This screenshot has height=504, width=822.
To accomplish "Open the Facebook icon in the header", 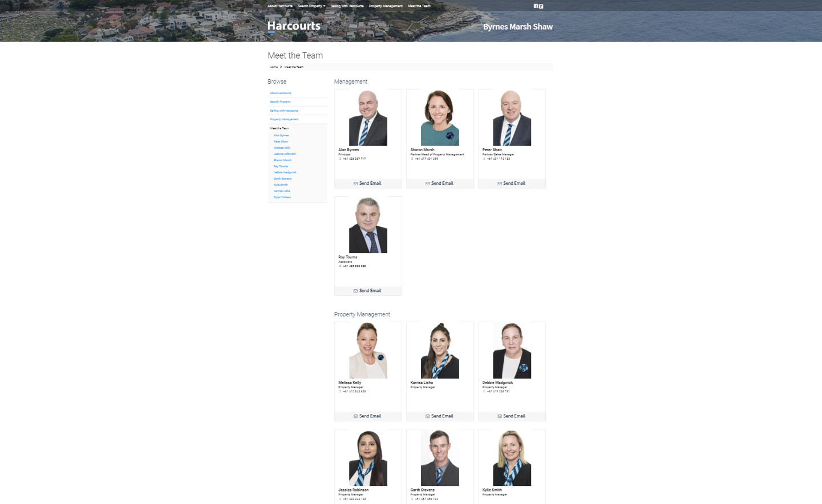I will click(x=536, y=6).
